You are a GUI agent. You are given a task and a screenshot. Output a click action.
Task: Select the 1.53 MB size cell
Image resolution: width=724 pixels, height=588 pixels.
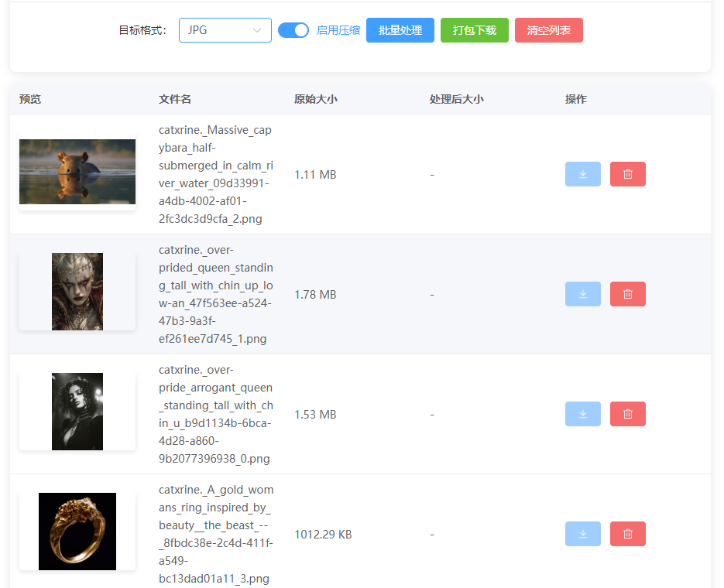click(315, 415)
